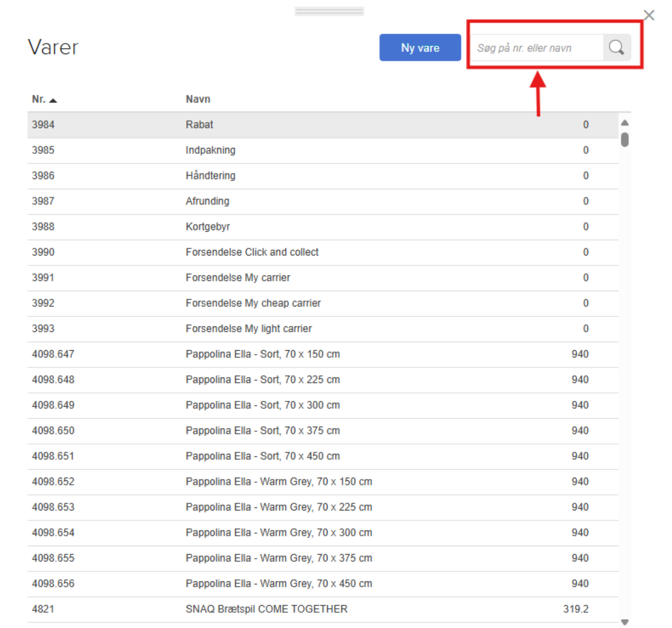Click the drag handle at dialog top
This screenshot has width=672, height=628.
329,11
